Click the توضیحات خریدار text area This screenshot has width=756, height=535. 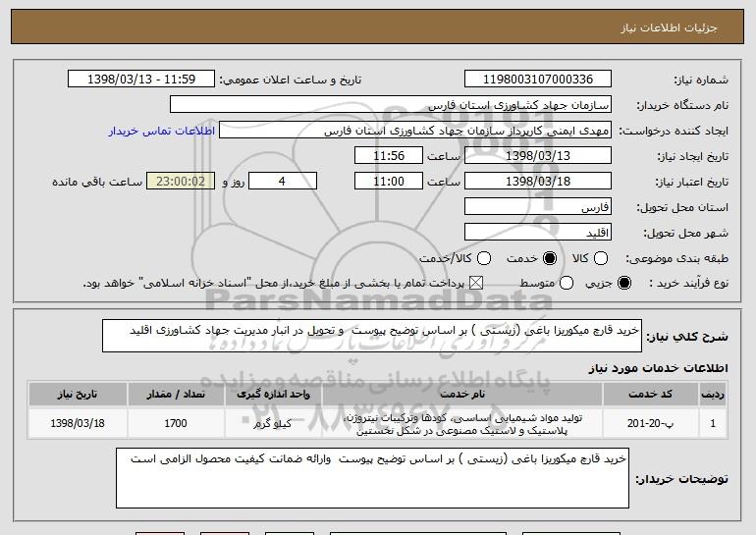point(372,478)
